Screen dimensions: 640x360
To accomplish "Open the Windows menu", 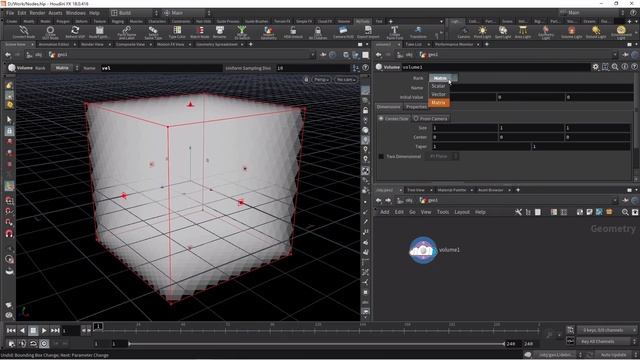I will click(76, 13).
